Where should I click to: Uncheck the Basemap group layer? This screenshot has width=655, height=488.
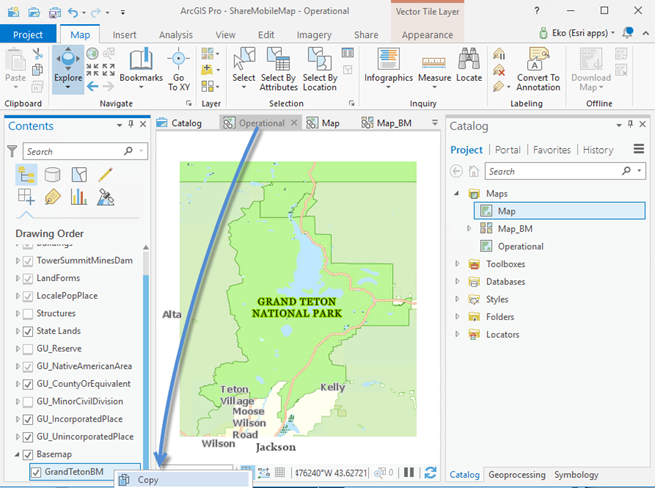pyautogui.click(x=28, y=455)
